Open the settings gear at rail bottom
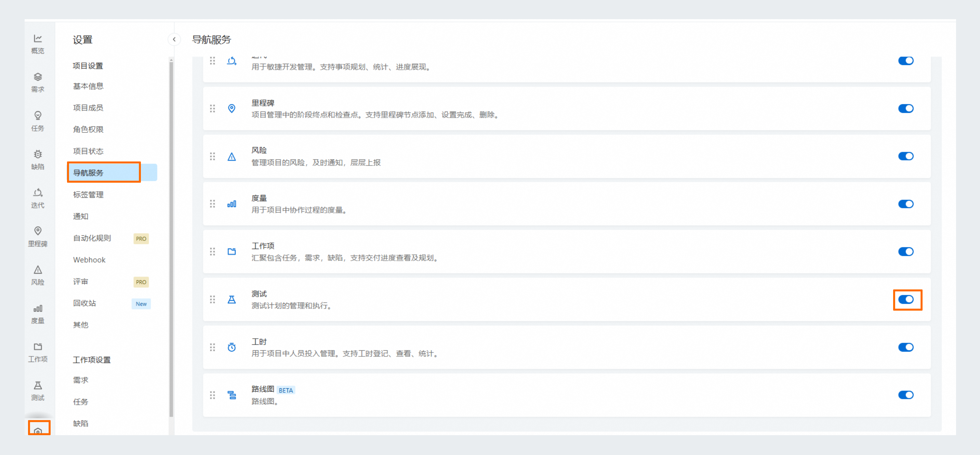The image size is (980, 455). [38, 430]
